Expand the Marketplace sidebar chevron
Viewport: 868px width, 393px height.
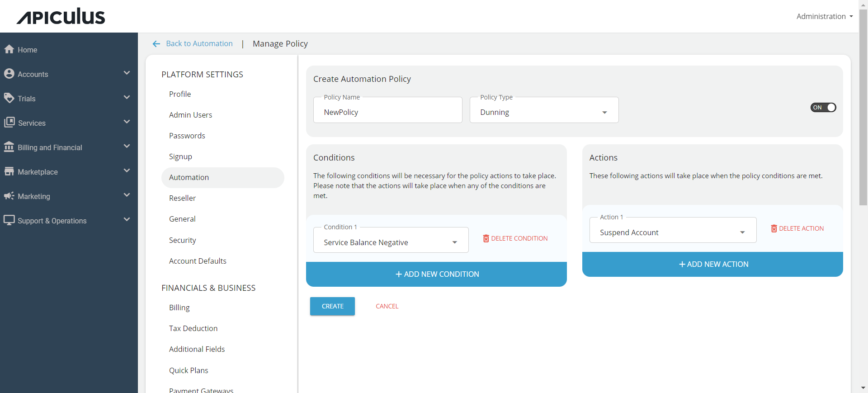127,170
